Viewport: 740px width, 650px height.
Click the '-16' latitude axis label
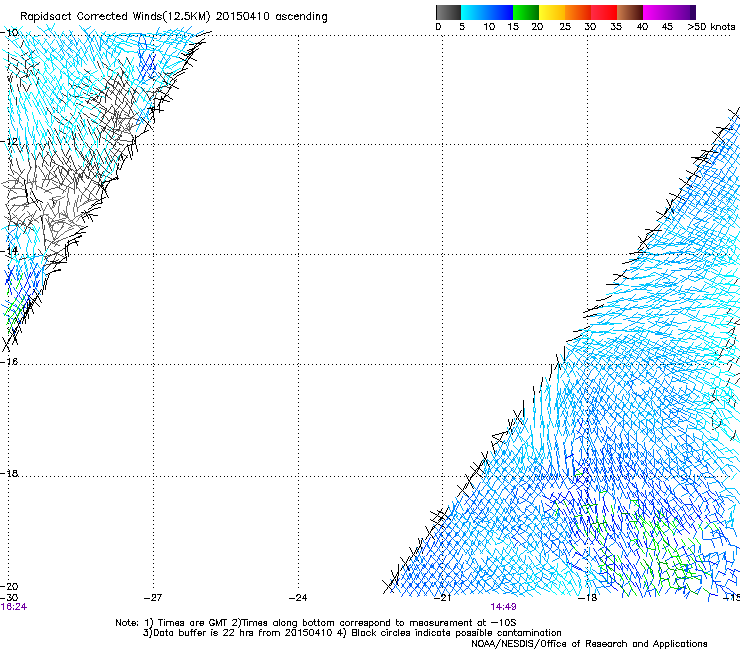coord(10,362)
